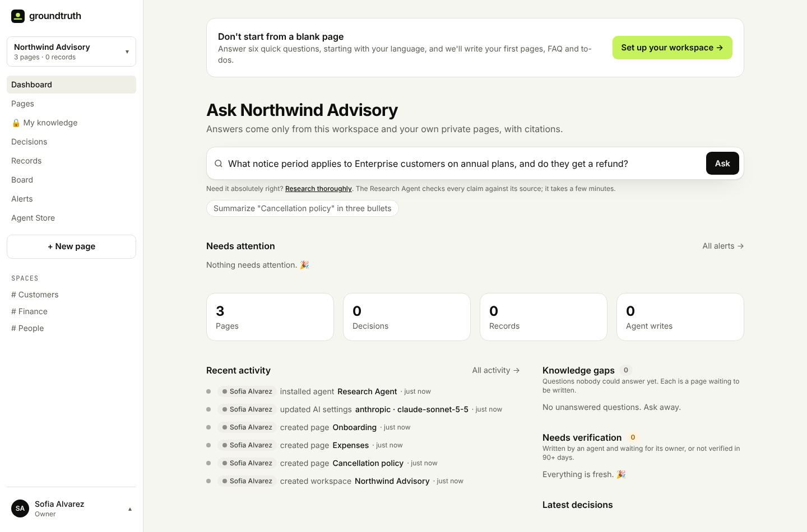
Task: Click the Agent writes stat card
Action: coord(680,317)
